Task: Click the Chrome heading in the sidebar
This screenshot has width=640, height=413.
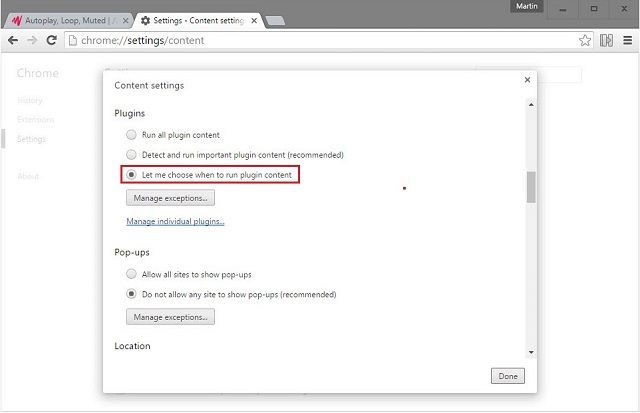Action: coord(38,73)
